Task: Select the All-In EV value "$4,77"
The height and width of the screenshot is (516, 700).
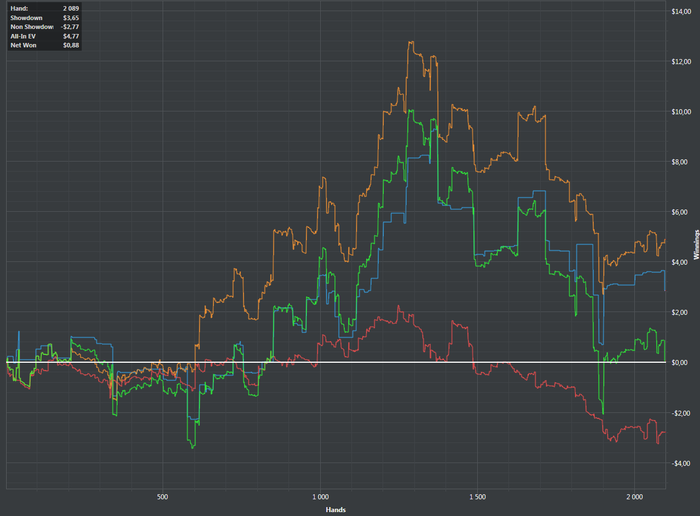Action: pos(71,36)
